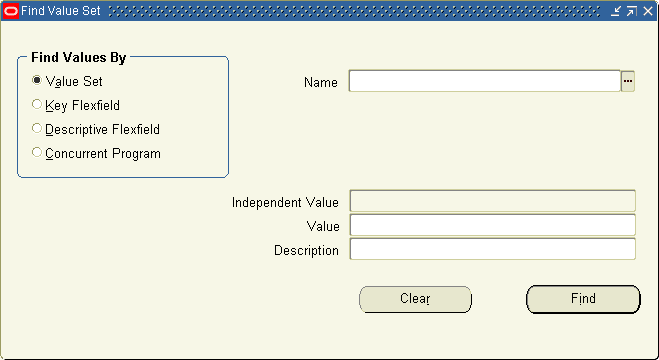Choose the Key Flexfield radio option
The width and height of the screenshot is (659, 360).
point(37,104)
